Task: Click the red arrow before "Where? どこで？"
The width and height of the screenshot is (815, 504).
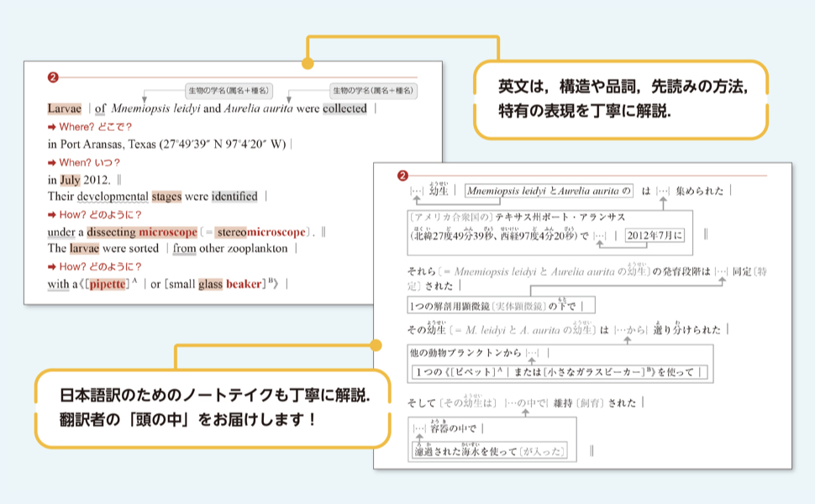Action: click(x=52, y=127)
